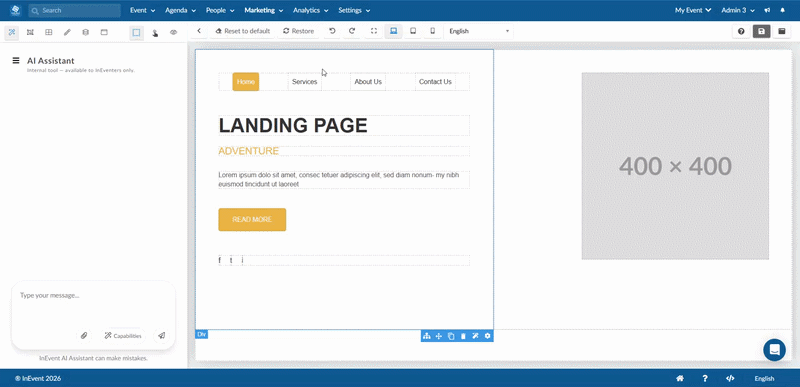Open the Capabilities button
Image resolution: width=800 pixels, height=387 pixels.
(x=122, y=336)
